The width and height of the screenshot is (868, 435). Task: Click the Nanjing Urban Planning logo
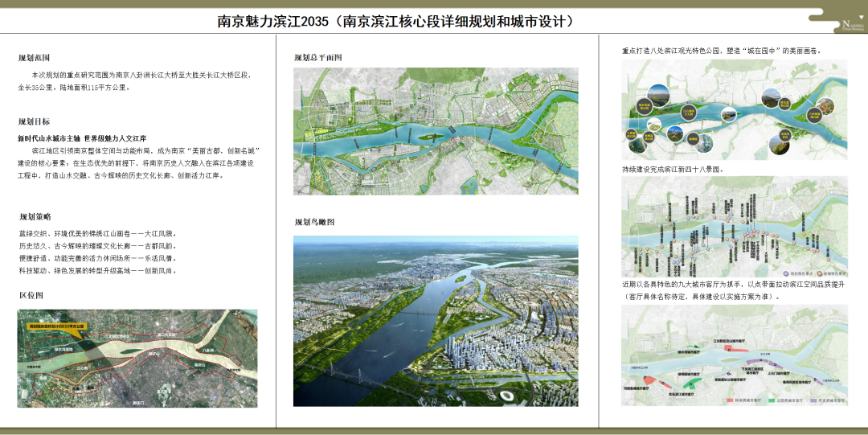tap(853, 25)
